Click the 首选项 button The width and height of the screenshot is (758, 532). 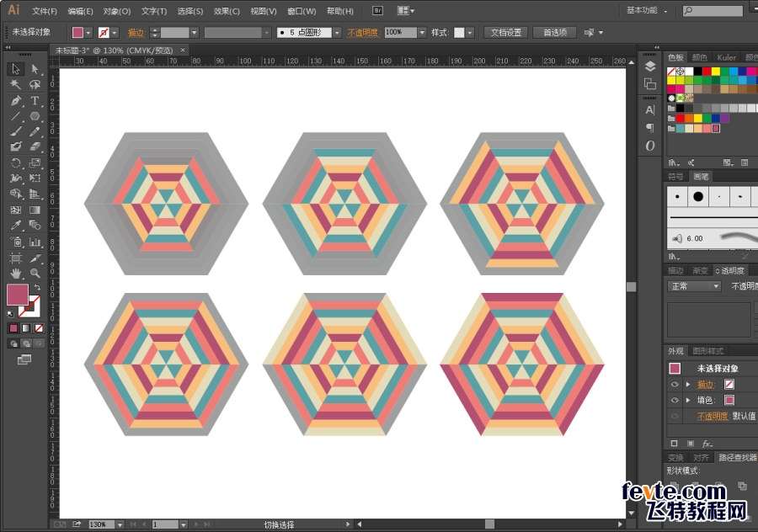tap(554, 32)
